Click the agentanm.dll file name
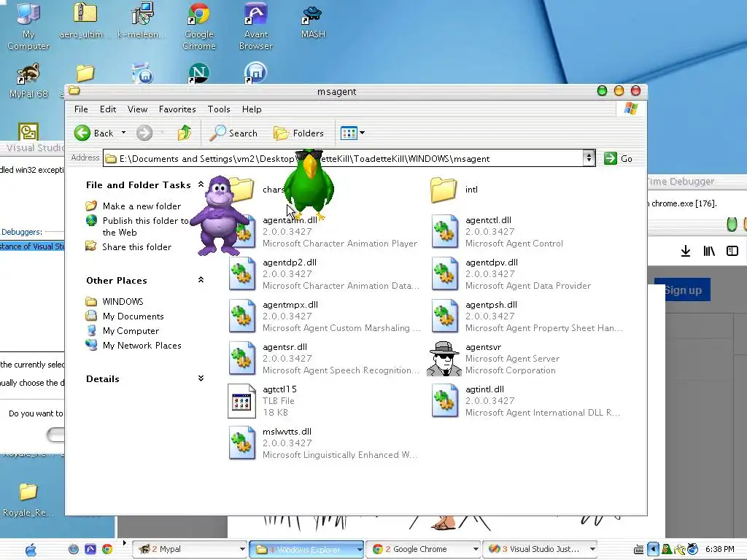 (290, 220)
